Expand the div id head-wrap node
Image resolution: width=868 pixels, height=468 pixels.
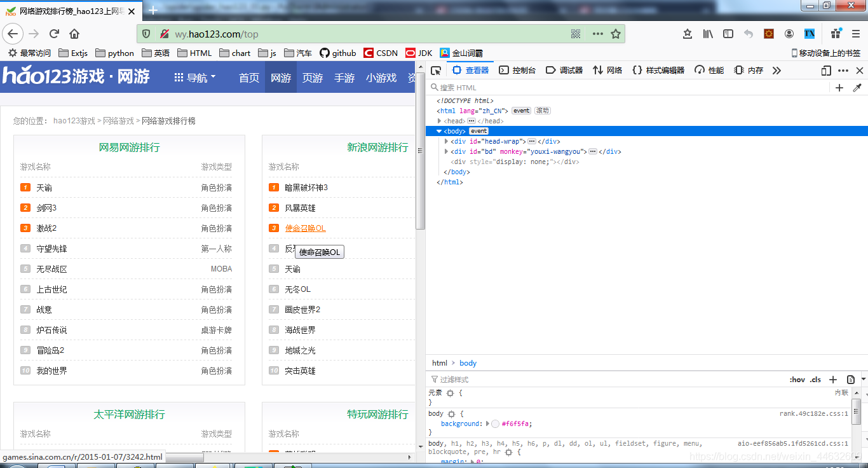[x=446, y=141]
